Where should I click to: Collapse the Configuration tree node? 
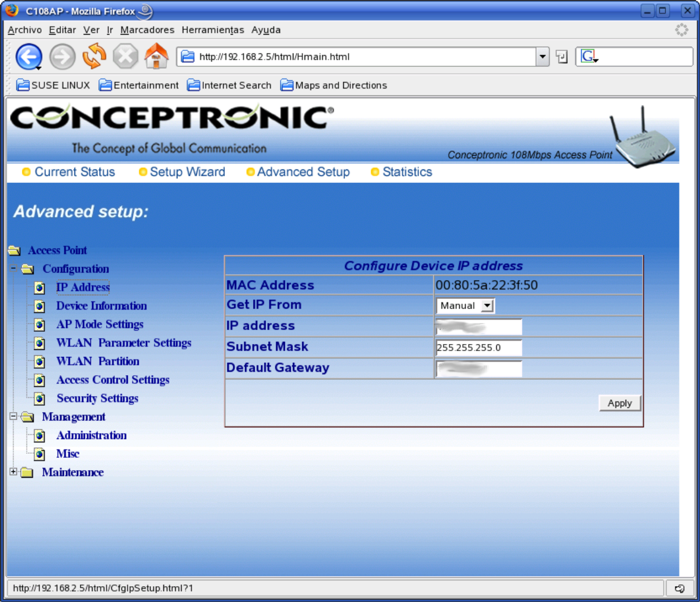13,268
